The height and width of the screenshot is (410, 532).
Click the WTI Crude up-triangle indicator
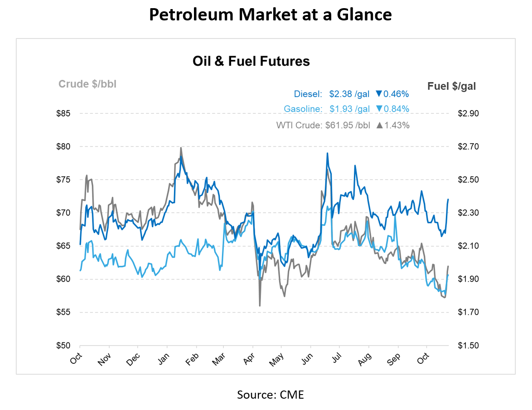(x=379, y=126)
